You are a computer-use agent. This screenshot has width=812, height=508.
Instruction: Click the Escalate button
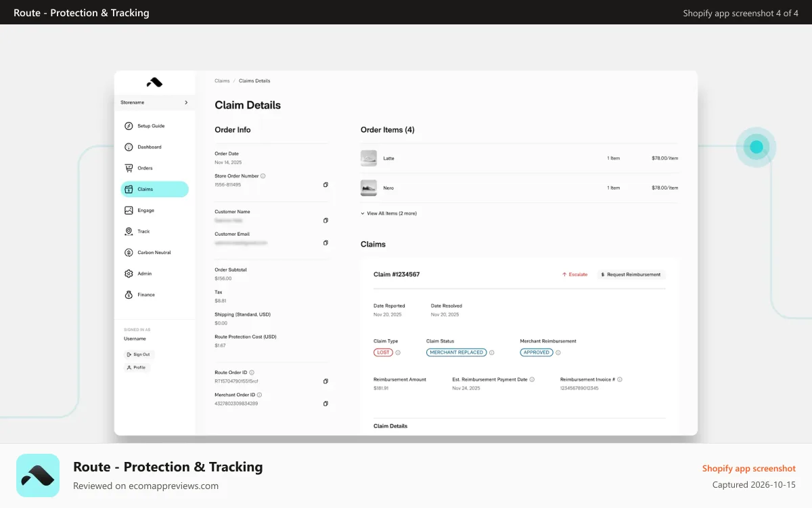574,274
